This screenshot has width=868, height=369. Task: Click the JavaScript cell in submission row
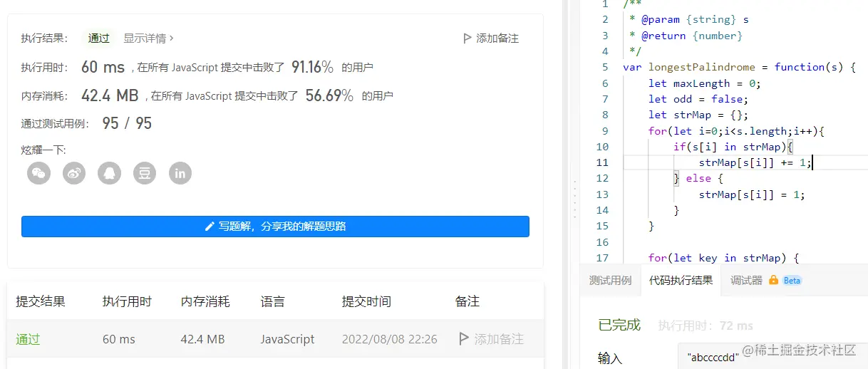287,339
